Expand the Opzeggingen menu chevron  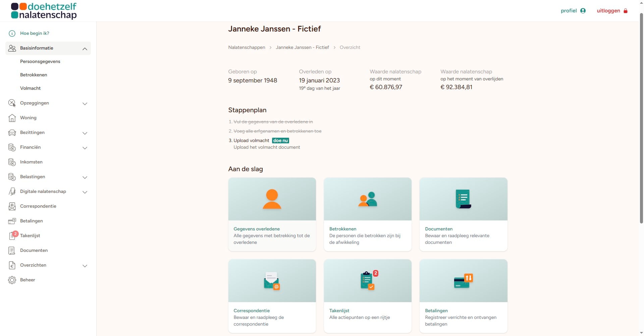[85, 104]
